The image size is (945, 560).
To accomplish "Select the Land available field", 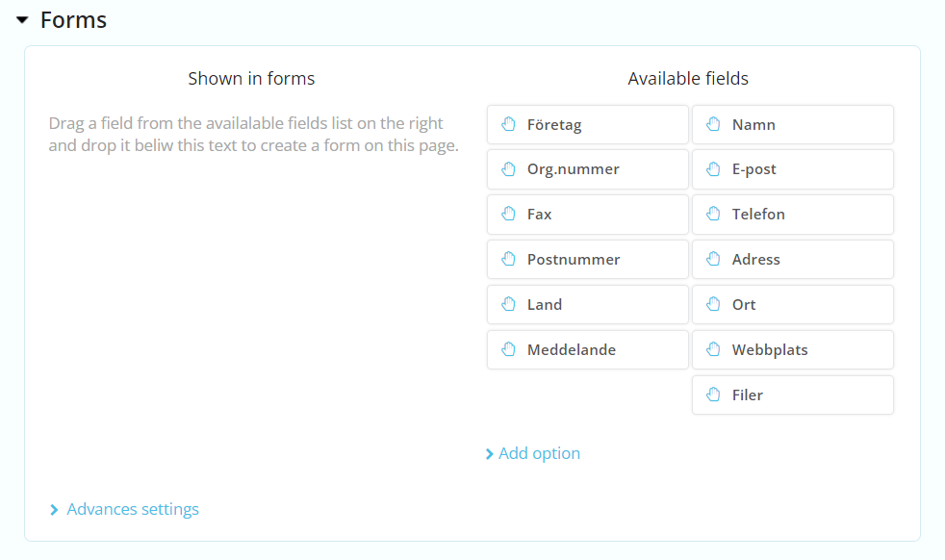I will pos(587,305).
